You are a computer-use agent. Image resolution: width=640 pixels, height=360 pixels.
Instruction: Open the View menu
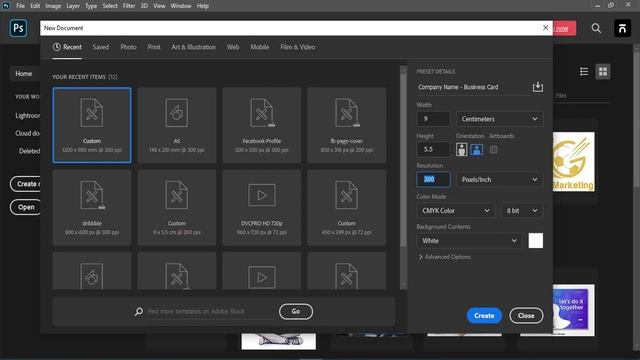pyautogui.click(x=159, y=6)
